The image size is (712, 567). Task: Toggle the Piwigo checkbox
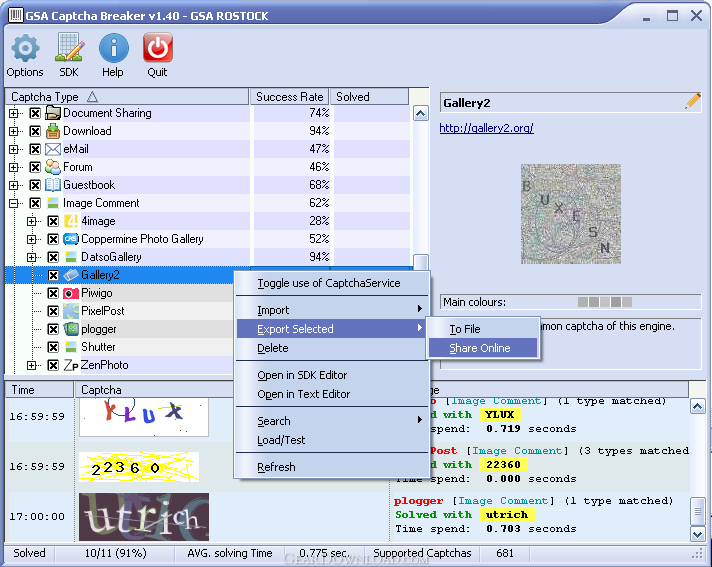pyautogui.click(x=53, y=293)
